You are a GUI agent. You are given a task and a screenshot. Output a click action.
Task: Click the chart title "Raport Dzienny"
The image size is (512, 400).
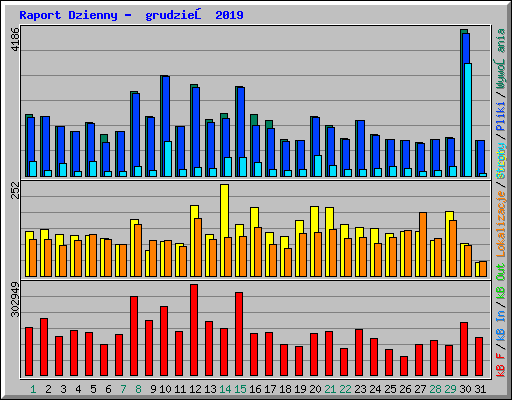click(68, 15)
